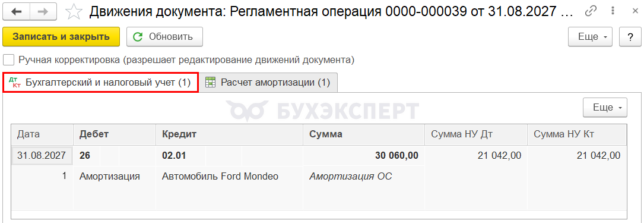Image resolution: width=644 pixels, height=223 pixels.
Task: Switch to Расчет амортизации tab
Action: pyautogui.click(x=268, y=82)
